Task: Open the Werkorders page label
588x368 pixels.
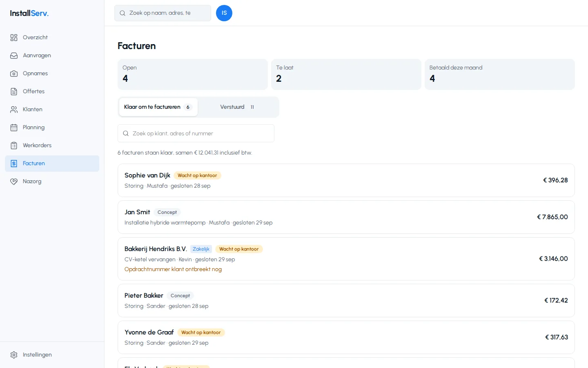Action: click(x=37, y=146)
